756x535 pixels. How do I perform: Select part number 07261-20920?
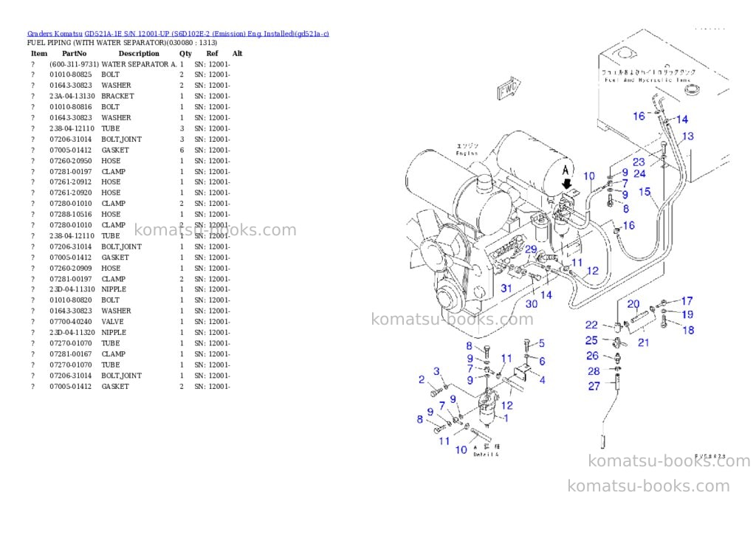pyautogui.click(x=70, y=193)
